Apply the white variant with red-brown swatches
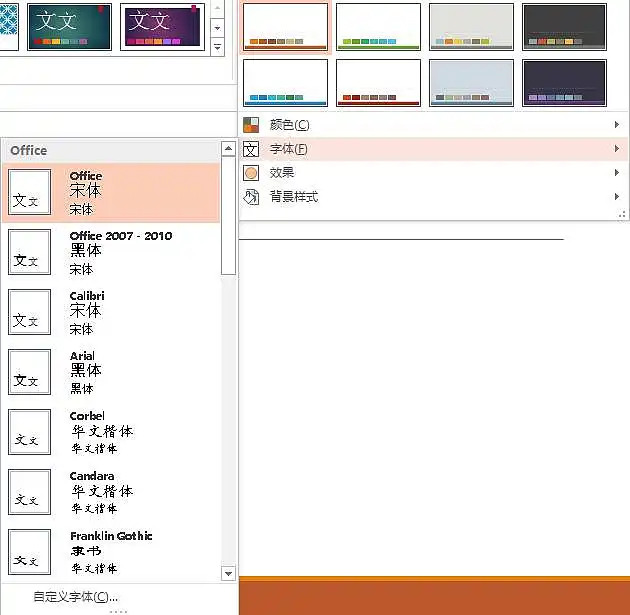 [x=378, y=83]
